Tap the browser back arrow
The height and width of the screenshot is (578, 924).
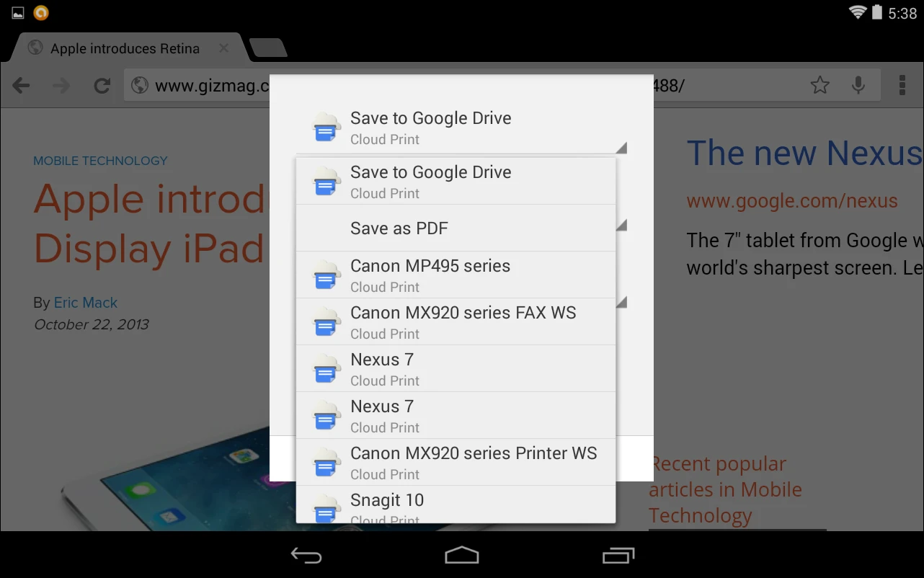click(x=22, y=86)
